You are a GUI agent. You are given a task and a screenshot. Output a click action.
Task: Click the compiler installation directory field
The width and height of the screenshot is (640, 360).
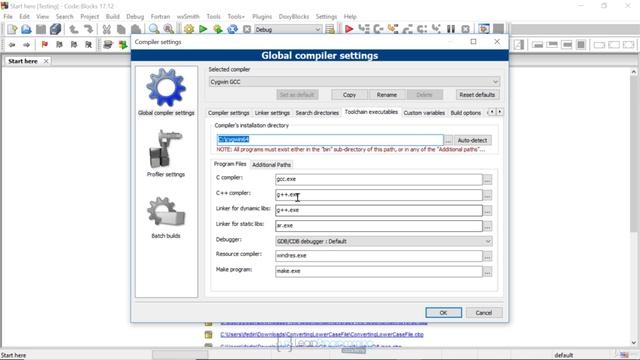pyautogui.click(x=329, y=140)
